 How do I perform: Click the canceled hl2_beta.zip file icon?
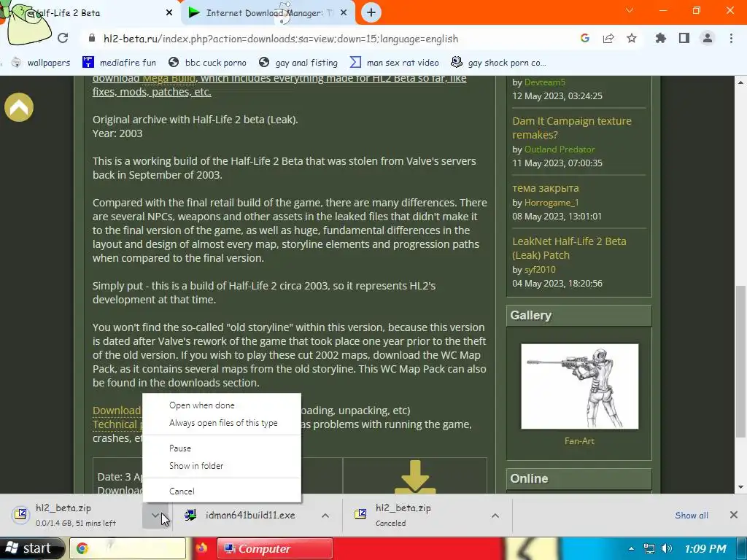pyautogui.click(x=360, y=514)
